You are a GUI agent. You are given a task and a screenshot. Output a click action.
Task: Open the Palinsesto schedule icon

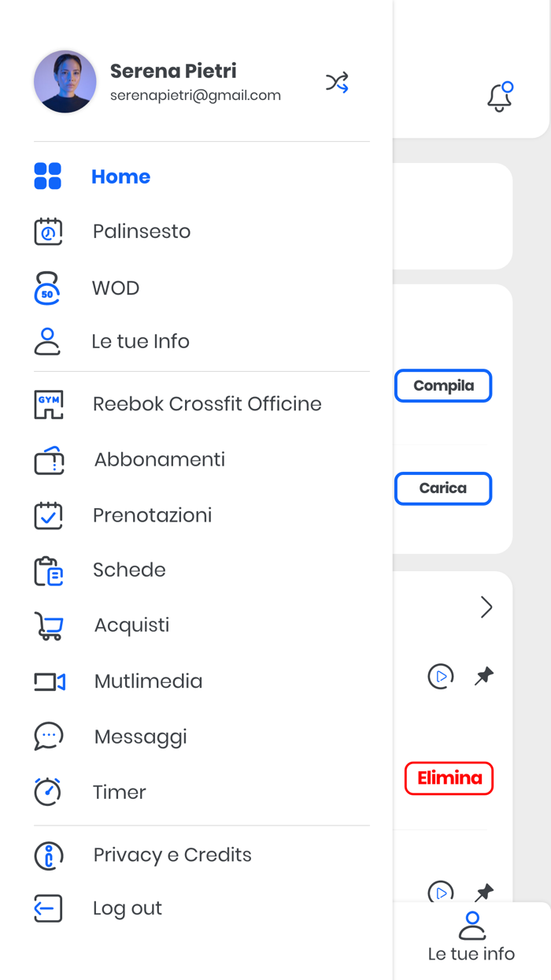pyautogui.click(x=47, y=231)
